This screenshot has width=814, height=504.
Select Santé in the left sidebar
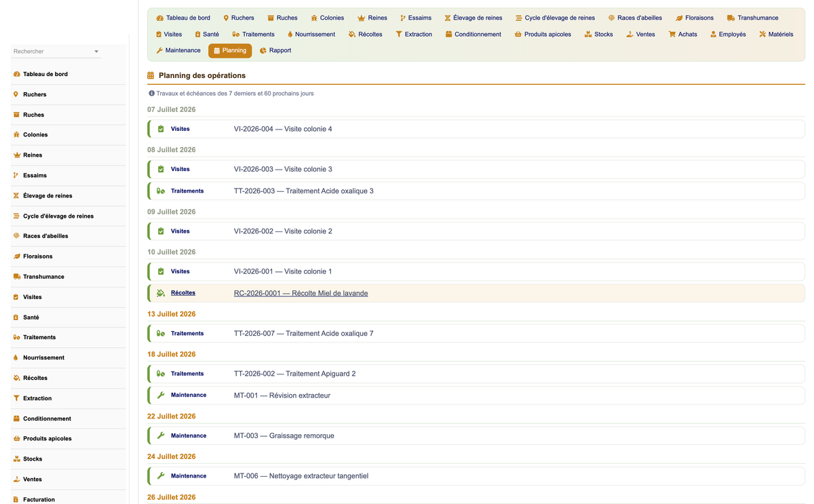pos(69,317)
